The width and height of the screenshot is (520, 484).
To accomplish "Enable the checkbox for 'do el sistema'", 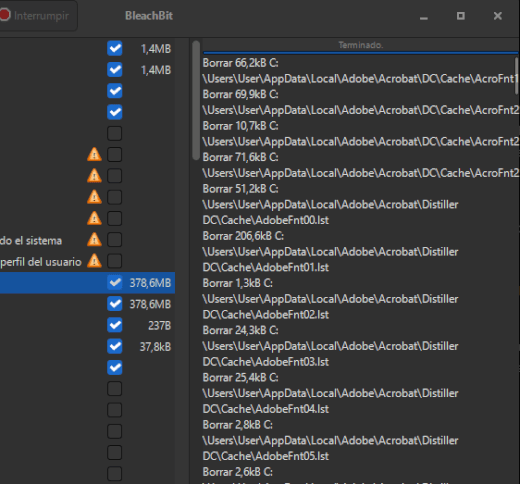I will coord(115,240).
